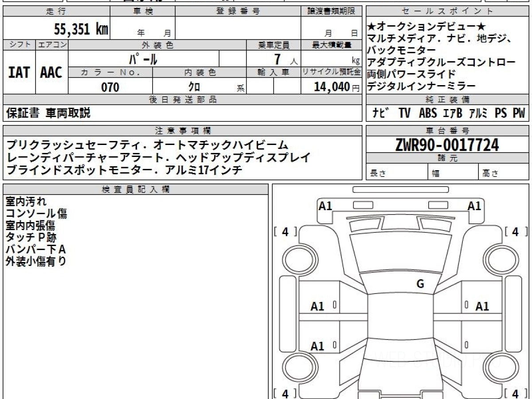This screenshot has width=532, height=399.
Task: Select the exterior color value "パール"
Action: point(143,59)
